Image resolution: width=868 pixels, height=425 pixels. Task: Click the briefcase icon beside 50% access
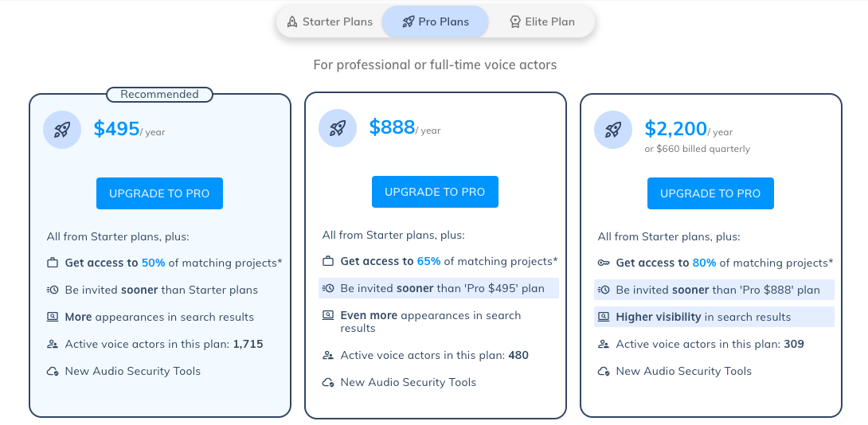[x=53, y=263]
